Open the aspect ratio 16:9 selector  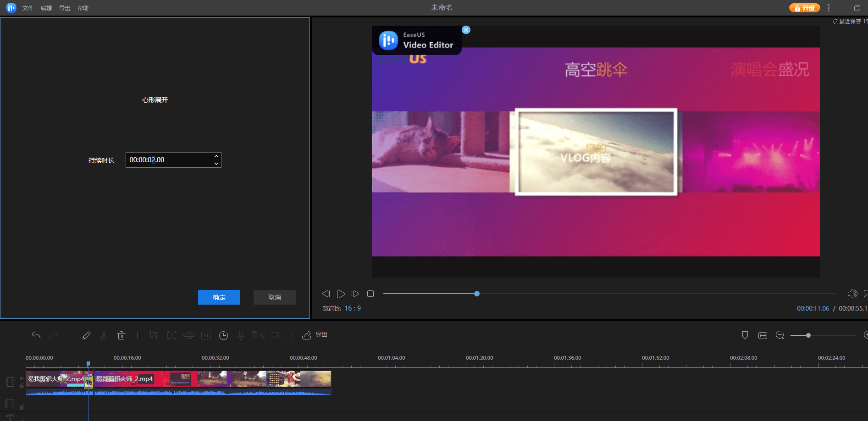point(353,308)
